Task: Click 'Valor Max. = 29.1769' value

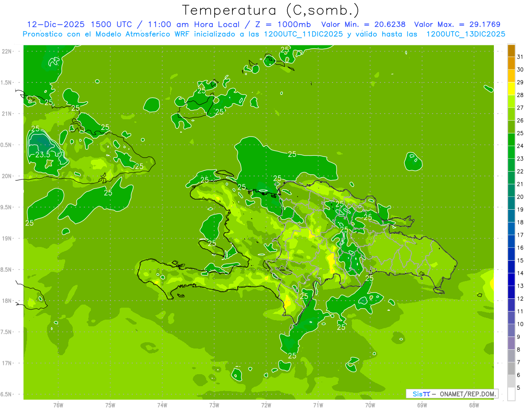Action: [458, 24]
